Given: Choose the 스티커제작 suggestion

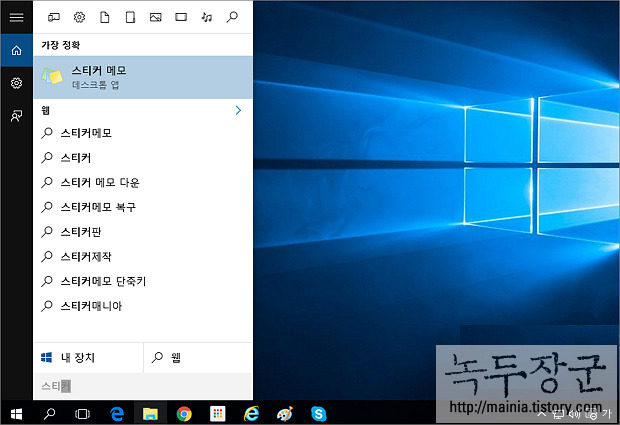Looking at the screenshot, I should pyautogui.click(x=143, y=256).
